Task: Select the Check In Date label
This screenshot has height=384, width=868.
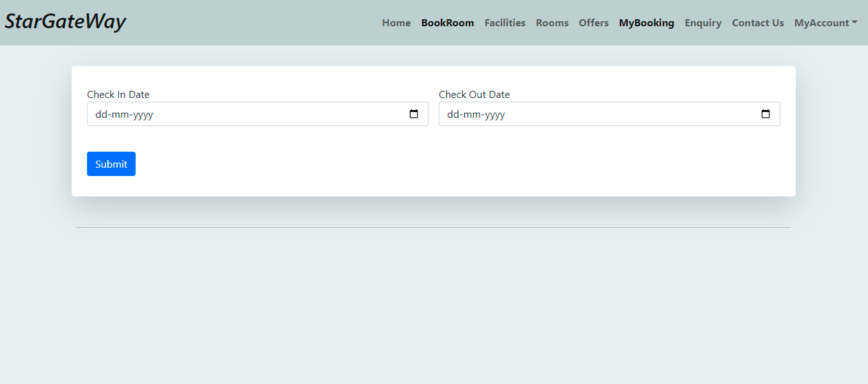Action: click(x=118, y=94)
